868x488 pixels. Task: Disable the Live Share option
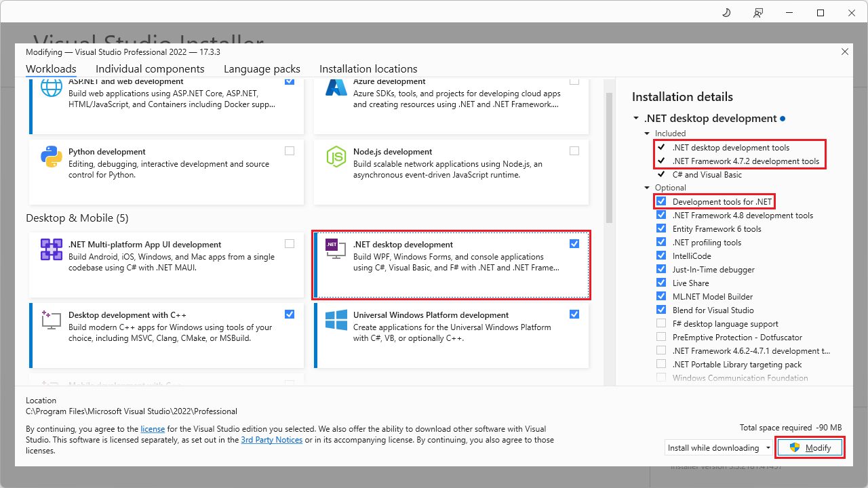pyautogui.click(x=661, y=283)
